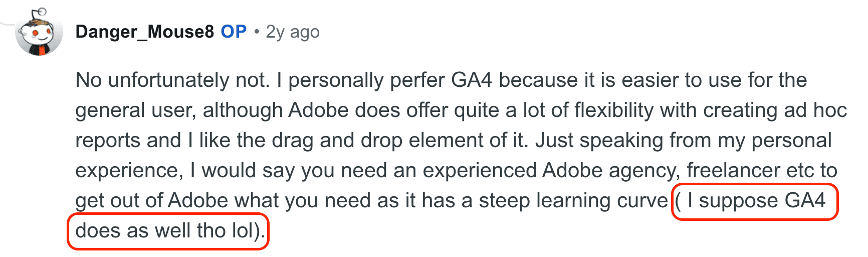This screenshot has height=257, width=868.
Task: Click the highlighted "I suppose GA4" text
Action: (756, 201)
